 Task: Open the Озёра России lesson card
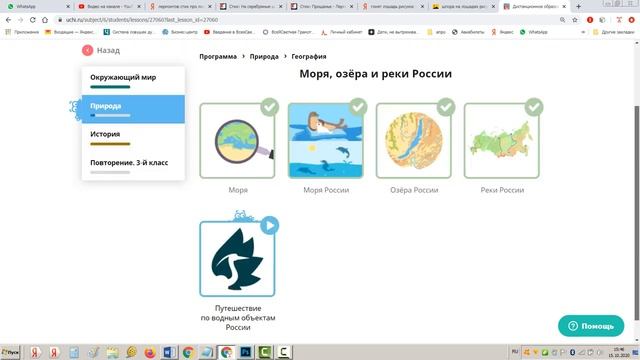pos(413,140)
